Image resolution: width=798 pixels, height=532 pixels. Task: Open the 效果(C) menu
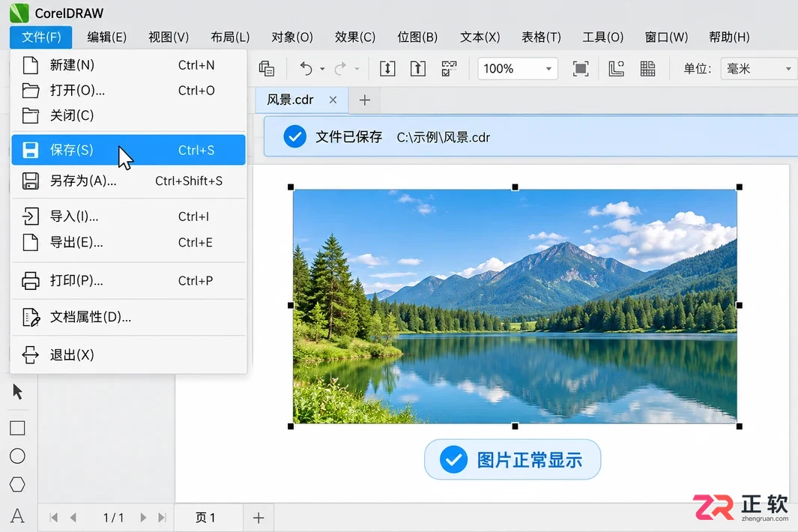tap(354, 37)
